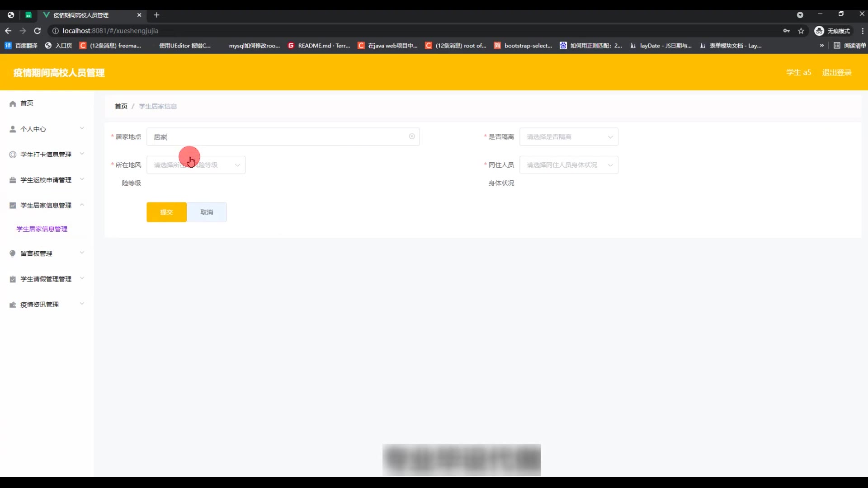Click the bookmark star icon
The image size is (868, 488).
tap(801, 31)
